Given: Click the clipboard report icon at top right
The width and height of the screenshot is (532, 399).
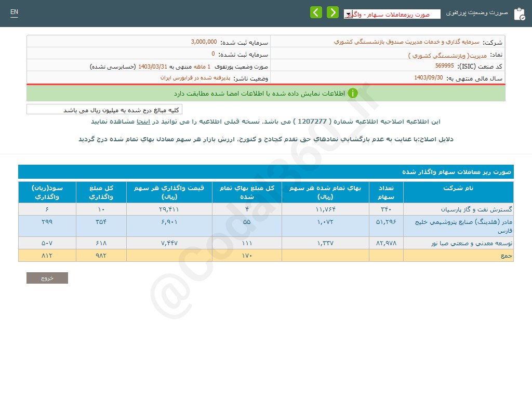Looking at the screenshot, I should click(x=518, y=13).
